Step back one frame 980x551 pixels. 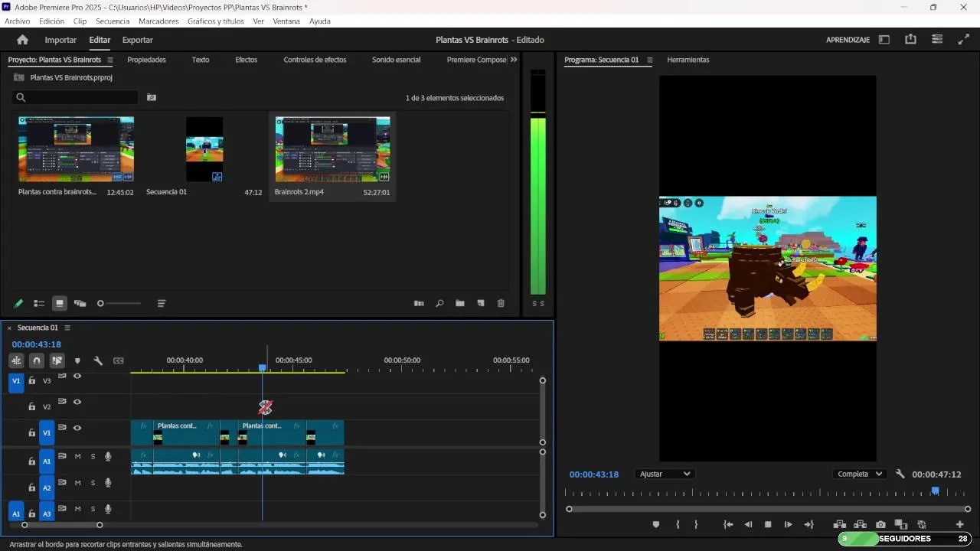click(x=748, y=525)
